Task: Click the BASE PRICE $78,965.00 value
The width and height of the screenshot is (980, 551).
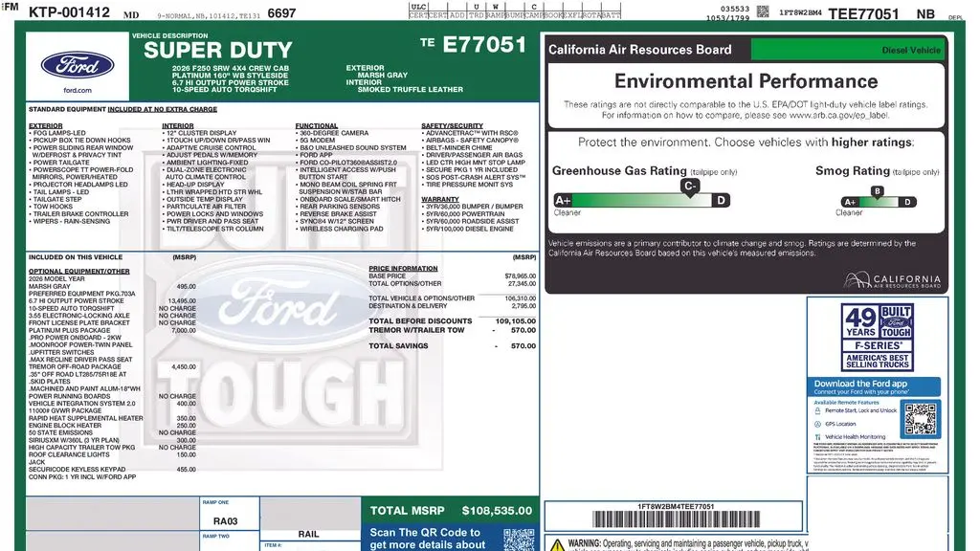Action: (520, 276)
